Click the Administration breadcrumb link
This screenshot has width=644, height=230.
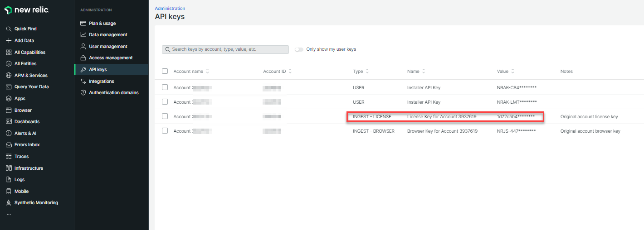(170, 9)
